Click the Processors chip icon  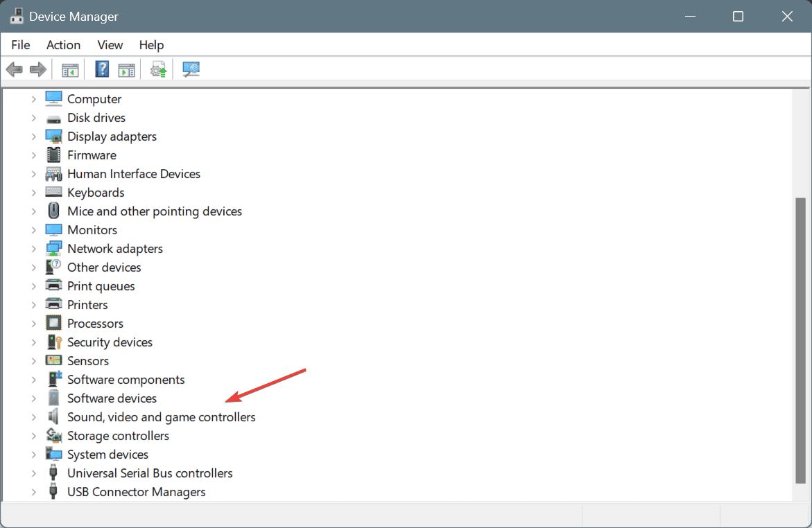54,324
